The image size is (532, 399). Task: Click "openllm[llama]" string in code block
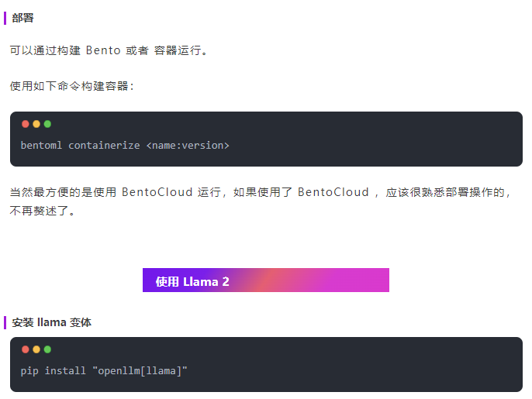pos(140,371)
